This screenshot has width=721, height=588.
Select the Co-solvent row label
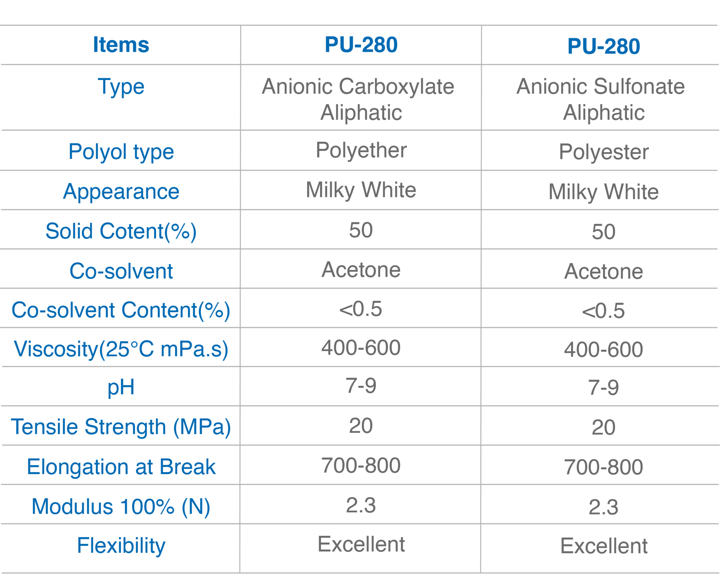coord(121,271)
